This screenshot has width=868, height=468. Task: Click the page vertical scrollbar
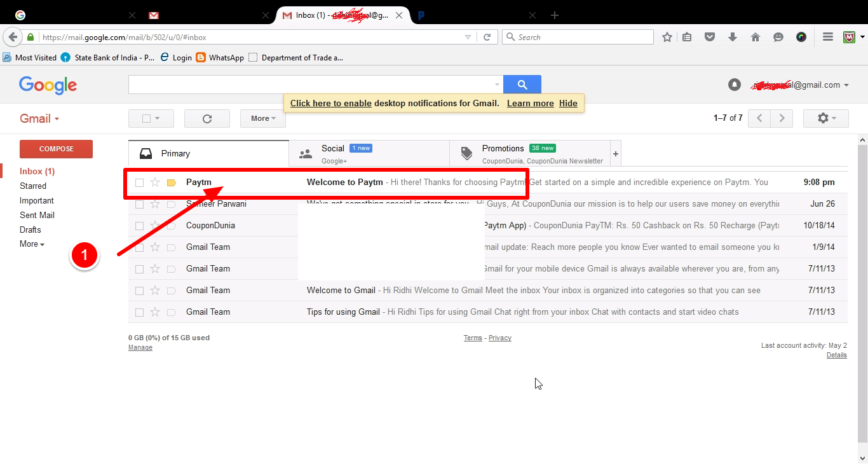pyautogui.click(x=862, y=292)
